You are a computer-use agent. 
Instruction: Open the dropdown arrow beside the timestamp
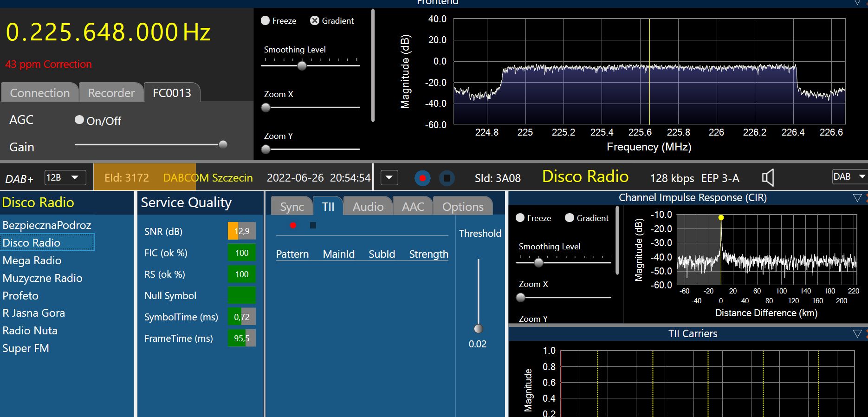[x=389, y=178]
